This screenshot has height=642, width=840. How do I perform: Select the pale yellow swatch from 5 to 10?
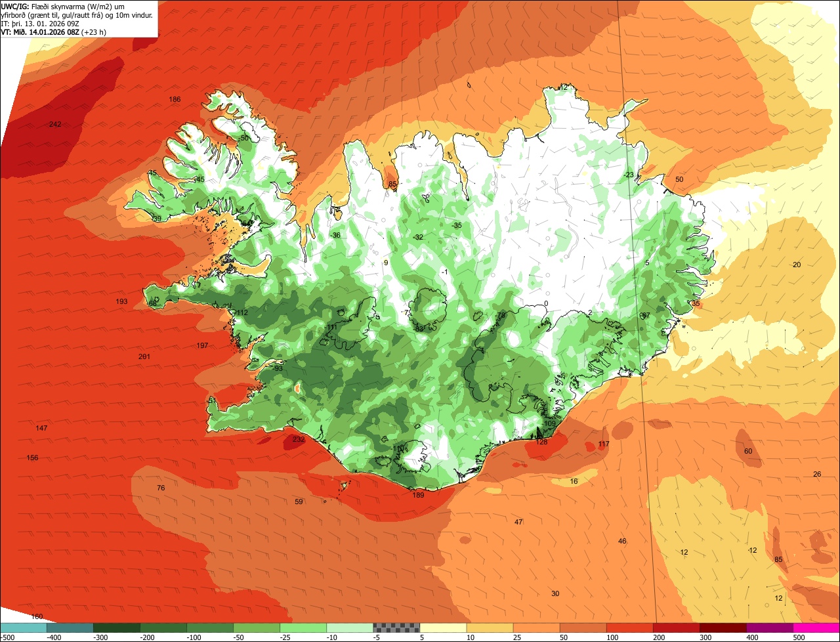[x=442, y=628]
